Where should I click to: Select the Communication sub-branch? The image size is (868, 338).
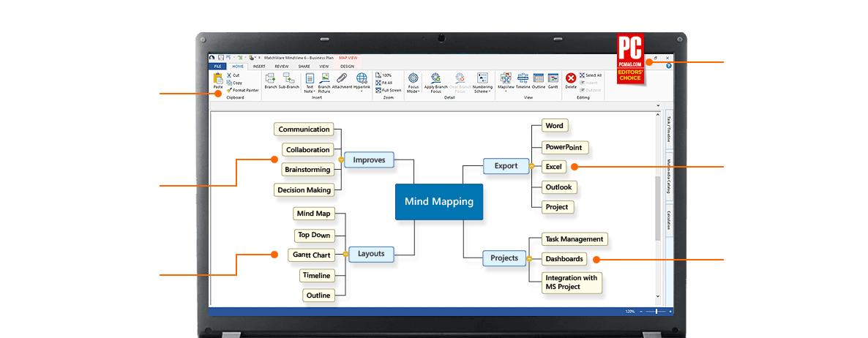tap(304, 129)
